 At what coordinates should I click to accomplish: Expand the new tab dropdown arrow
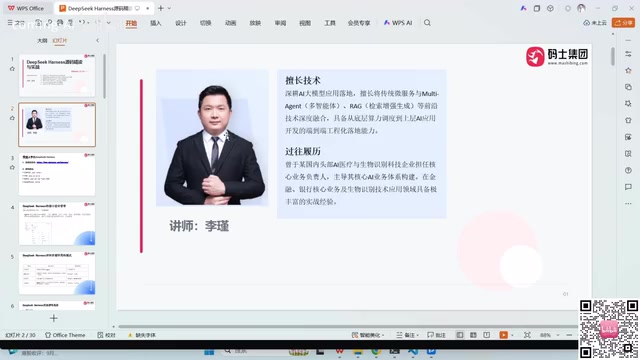pos(169,8)
